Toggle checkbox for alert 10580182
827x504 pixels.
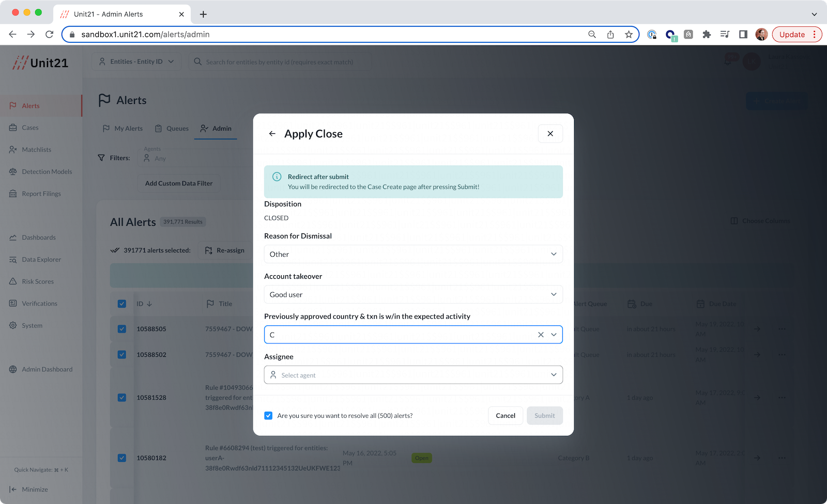pos(122,458)
